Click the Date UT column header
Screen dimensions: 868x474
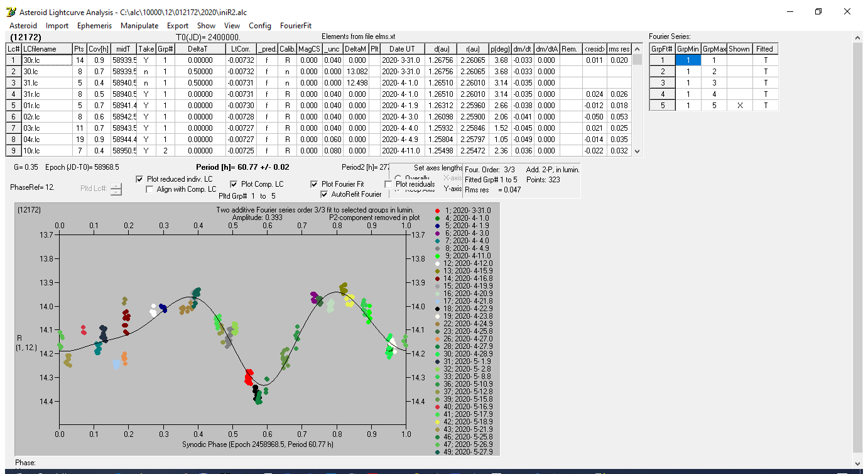[402, 48]
